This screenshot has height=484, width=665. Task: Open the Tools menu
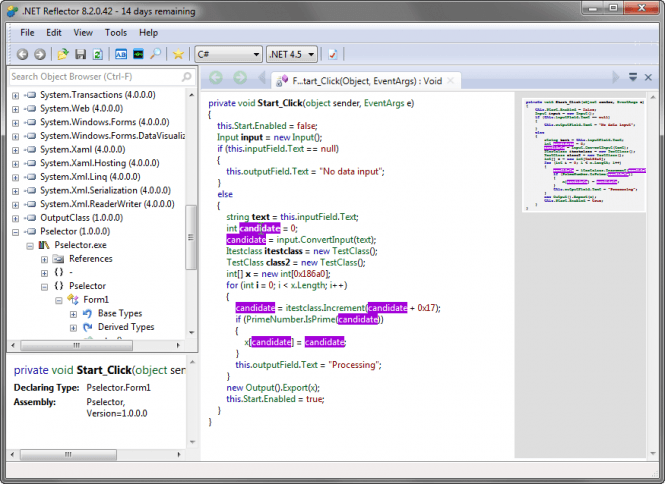(x=116, y=33)
